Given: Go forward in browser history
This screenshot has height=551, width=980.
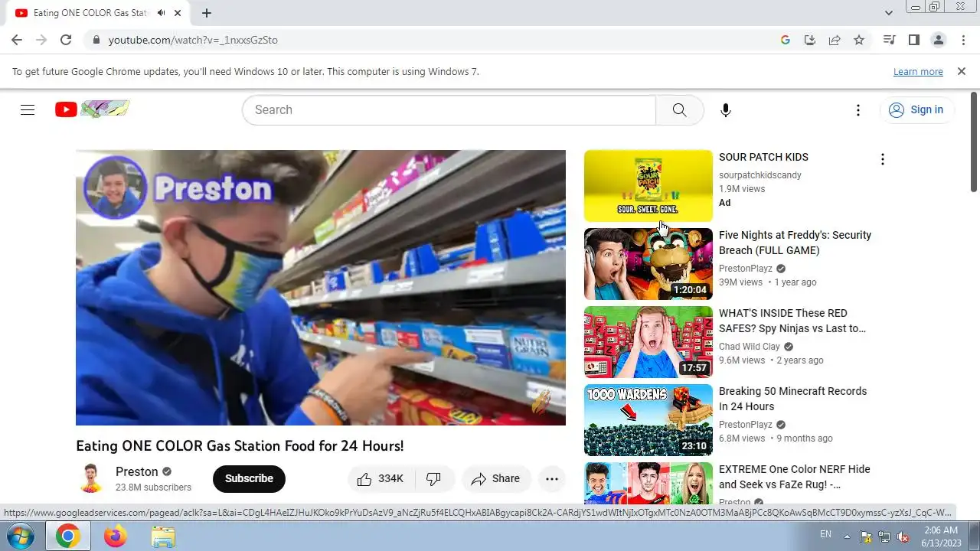Looking at the screenshot, I should [41, 40].
